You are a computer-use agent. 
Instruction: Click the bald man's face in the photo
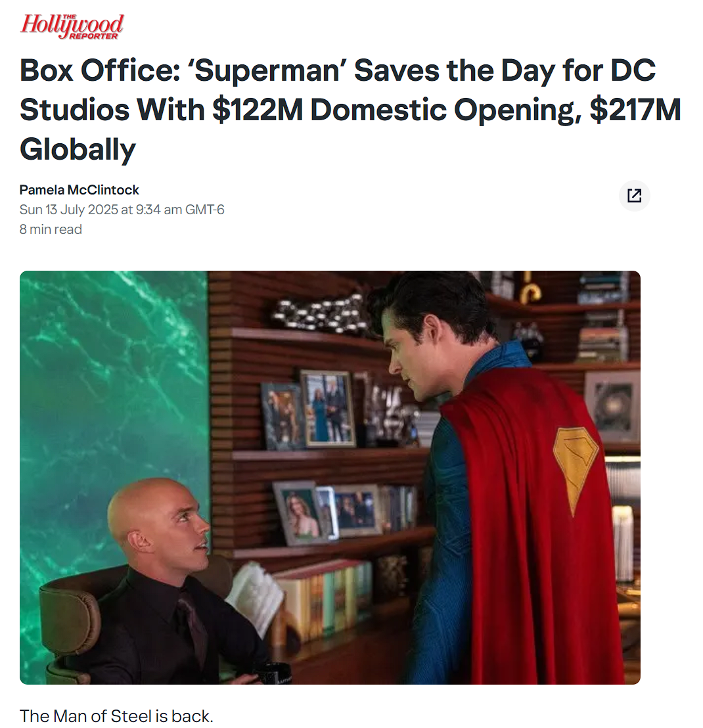coord(186,530)
